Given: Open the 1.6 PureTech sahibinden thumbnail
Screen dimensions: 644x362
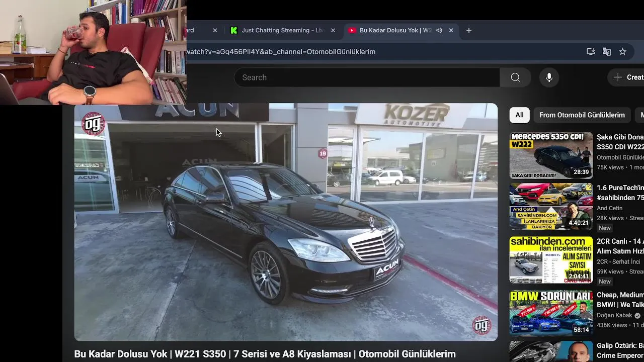Looking at the screenshot, I should pyautogui.click(x=551, y=207).
